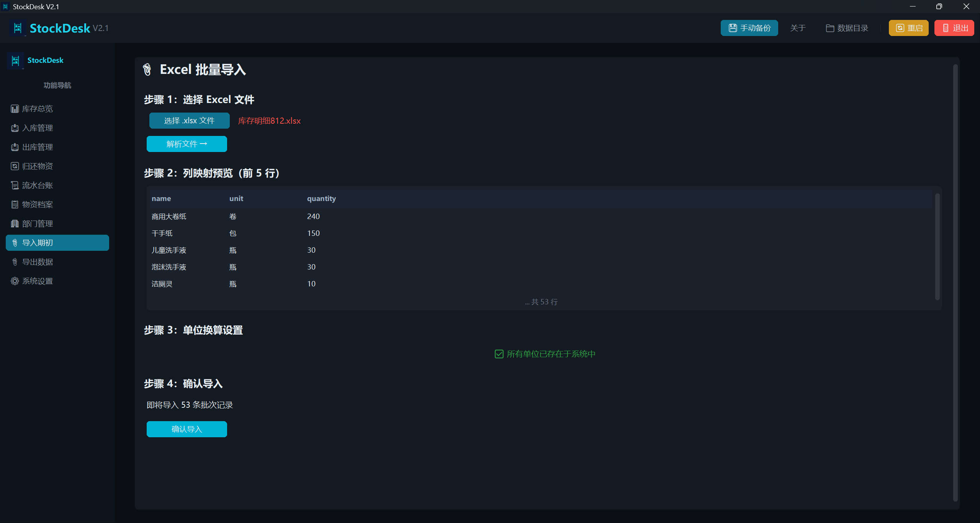Navigate to 流水台账
Image resolution: width=980 pixels, height=523 pixels.
[x=57, y=185]
